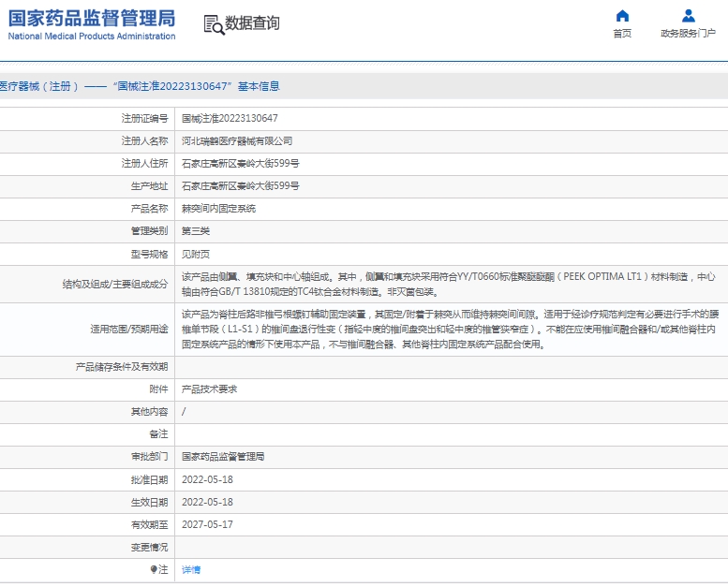The width and height of the screenshot is (728, 587).
Task: Click approval department 国家药品监督管理局 value
Action: click(x=223, y=457)
